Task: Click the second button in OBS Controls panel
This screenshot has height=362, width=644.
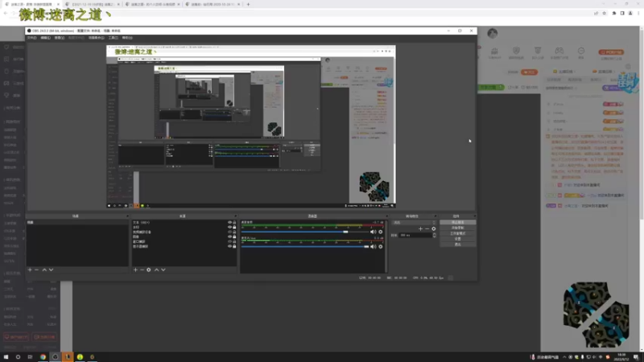Action: pyautogui.click(x=457, y=228)
